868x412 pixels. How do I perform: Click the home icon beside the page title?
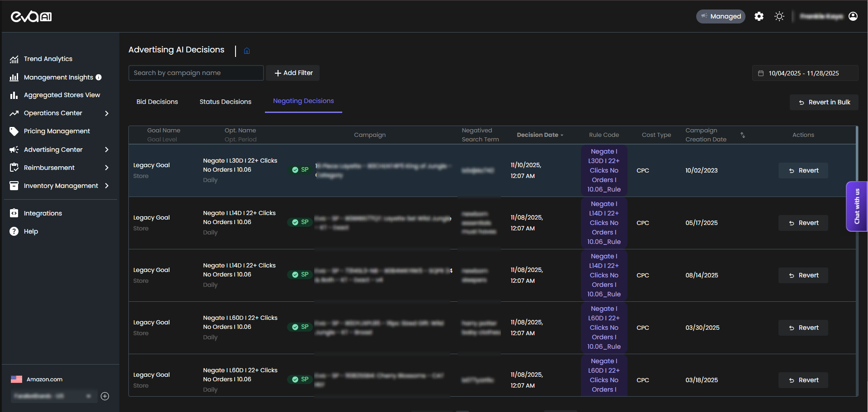tap(247, 51)
